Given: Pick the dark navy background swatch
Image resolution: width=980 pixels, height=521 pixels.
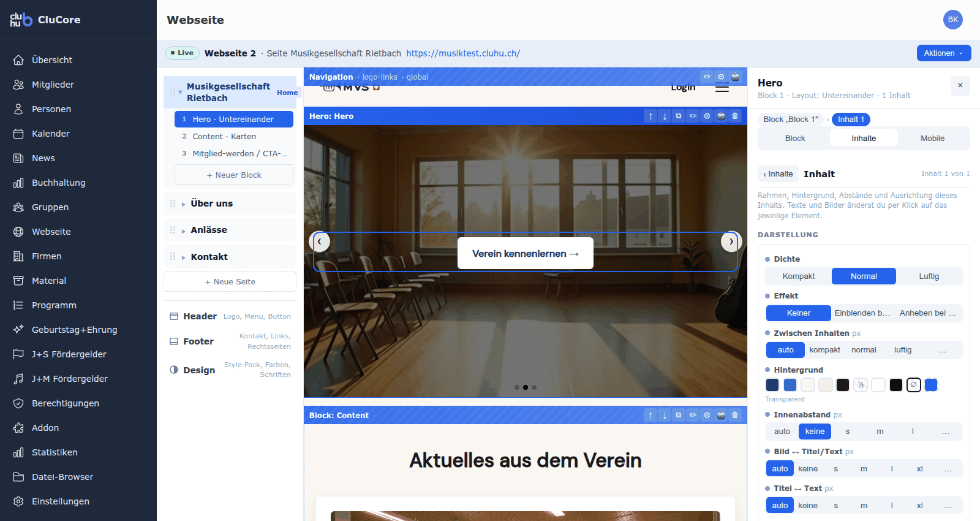Looking at the screenshot, I should (772, 385).
